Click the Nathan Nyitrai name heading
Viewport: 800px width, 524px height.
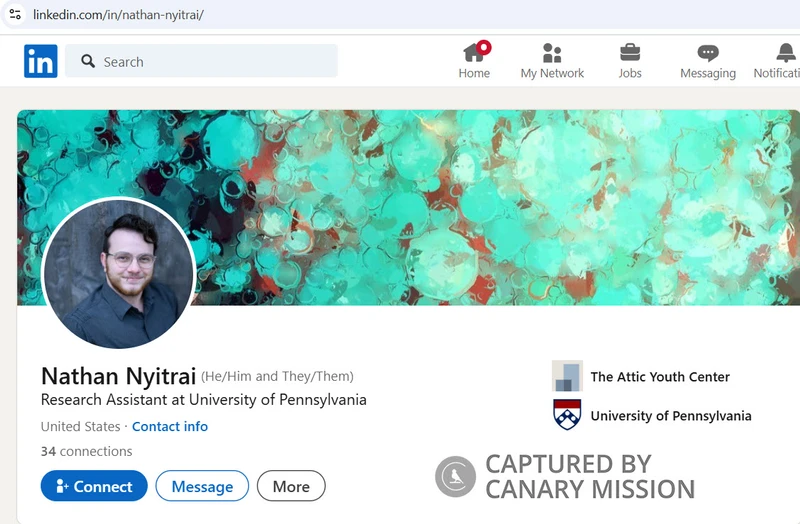click(118, 376)
